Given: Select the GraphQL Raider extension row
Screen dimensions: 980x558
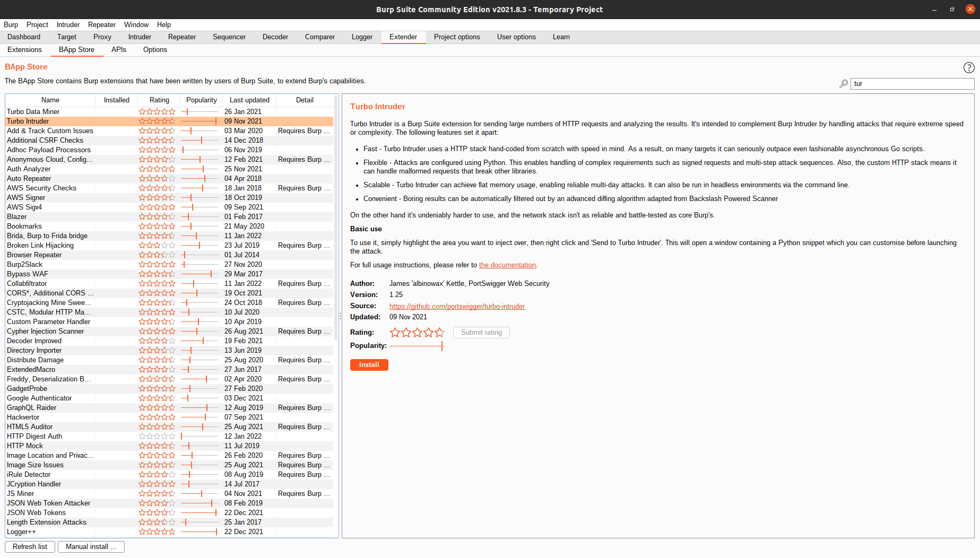Looking at the screenshot, I should [x=169, y=408].
